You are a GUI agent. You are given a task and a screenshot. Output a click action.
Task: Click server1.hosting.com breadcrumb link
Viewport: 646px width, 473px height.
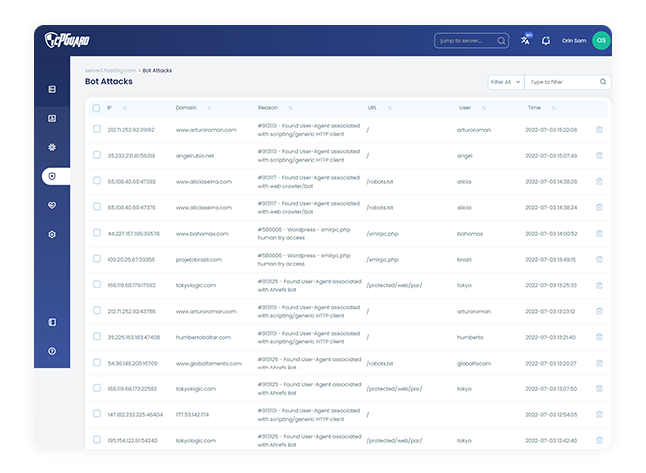pos(110,71)
